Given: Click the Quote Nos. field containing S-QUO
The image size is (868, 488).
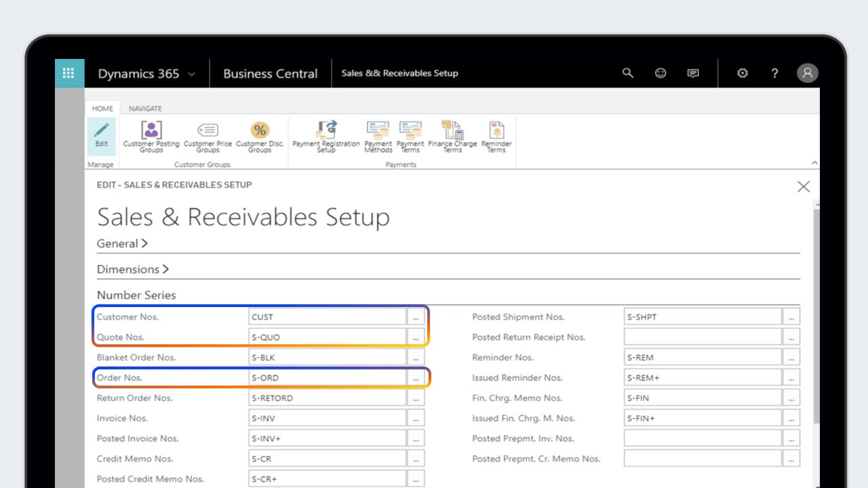Looking at the screenshot, I should [x=328, y=337].
